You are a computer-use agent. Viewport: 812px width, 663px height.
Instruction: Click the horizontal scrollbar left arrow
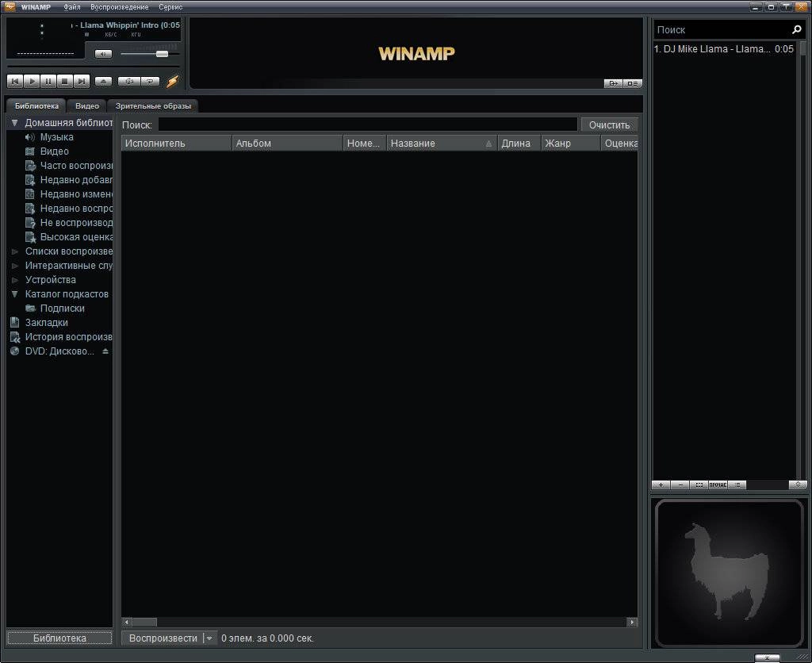pyautogui.click(x=128, y=622)
